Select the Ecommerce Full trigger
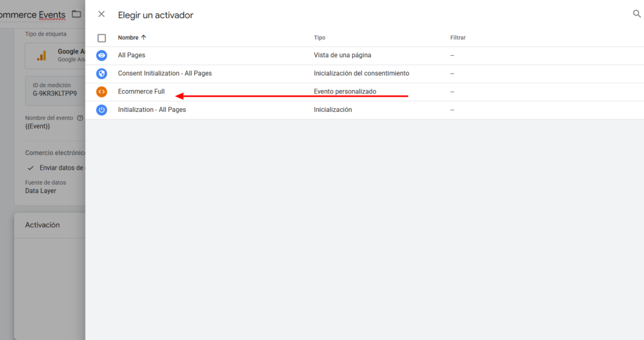 [x=142, y=92]
